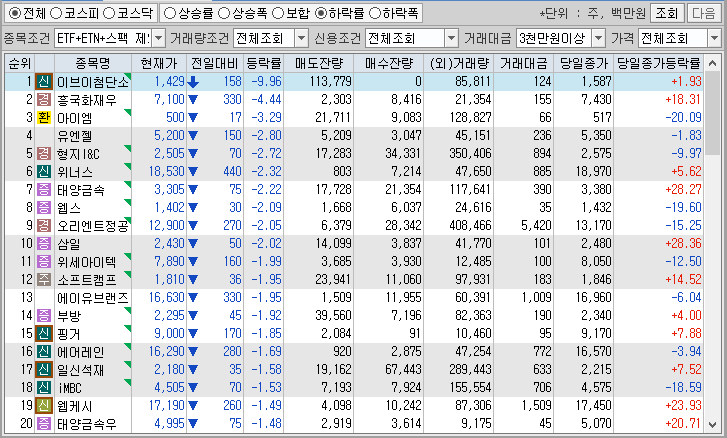Viewport: 727px width, 438px height.
Task: Click 일신석재 bid balance 67,443
Action: tap(403, 369)
